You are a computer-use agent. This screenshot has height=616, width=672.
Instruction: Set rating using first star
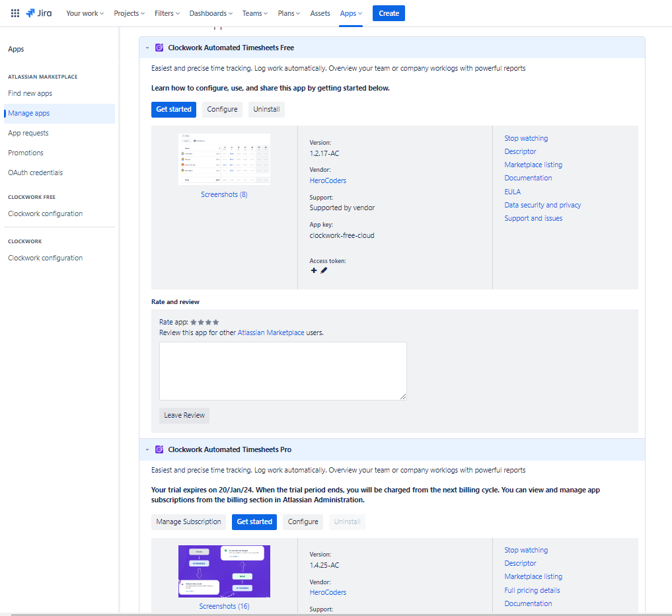coord(194,322)
